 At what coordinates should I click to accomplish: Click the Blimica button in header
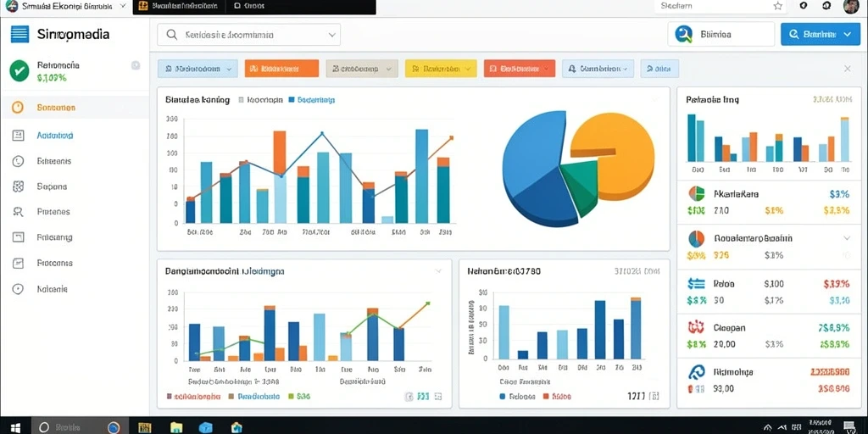tap(721, 34)
